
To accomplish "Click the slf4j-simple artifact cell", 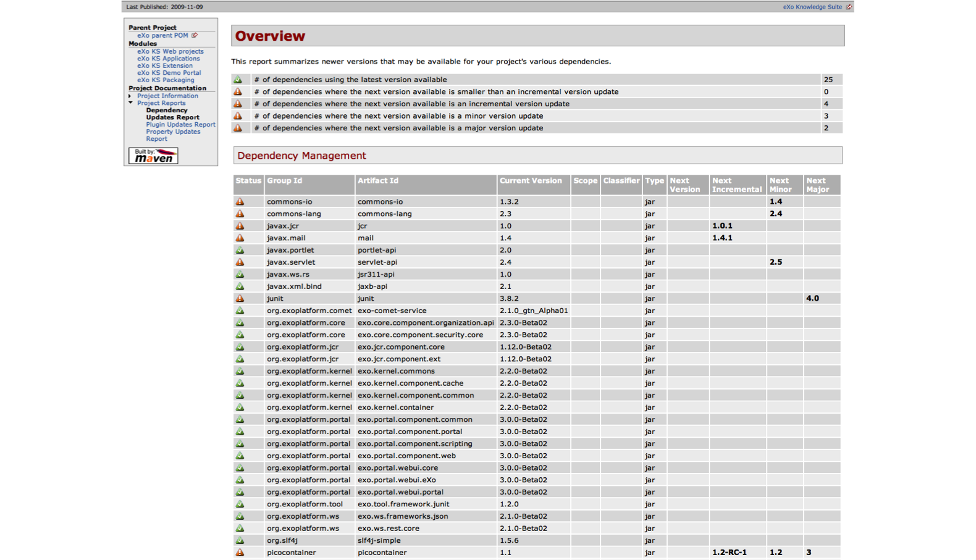I will tap(426, 540).
